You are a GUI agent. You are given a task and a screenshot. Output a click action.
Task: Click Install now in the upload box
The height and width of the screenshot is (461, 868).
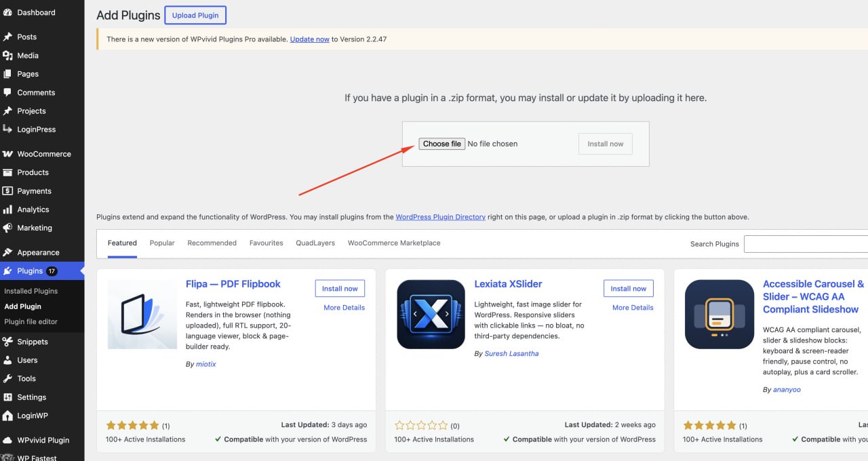[x=606, y=144]
